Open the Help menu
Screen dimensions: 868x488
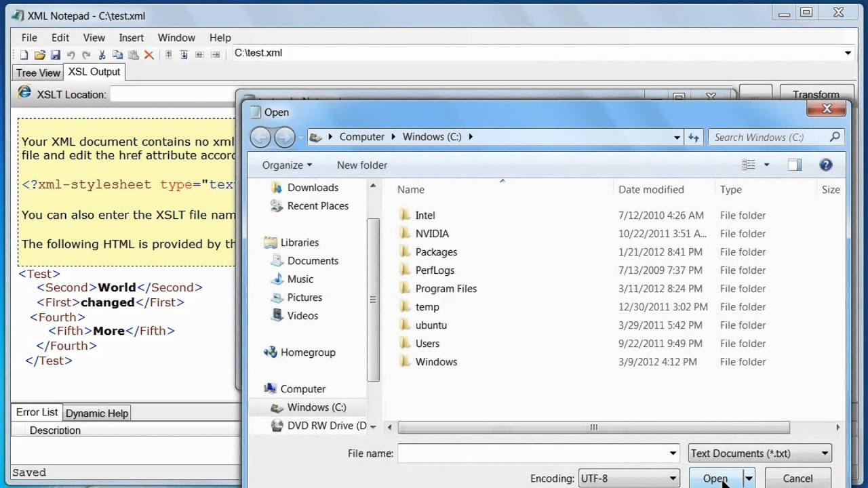point(220,38)
